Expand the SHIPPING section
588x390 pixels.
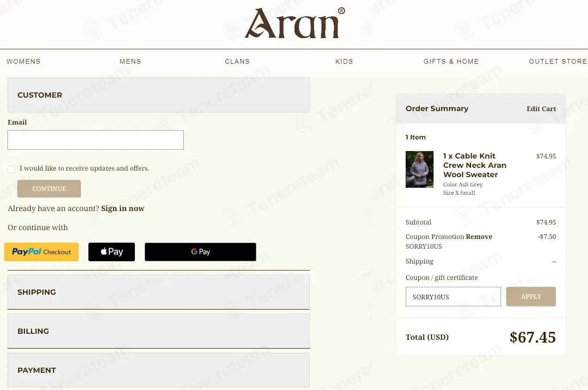(x=159, y=292)
